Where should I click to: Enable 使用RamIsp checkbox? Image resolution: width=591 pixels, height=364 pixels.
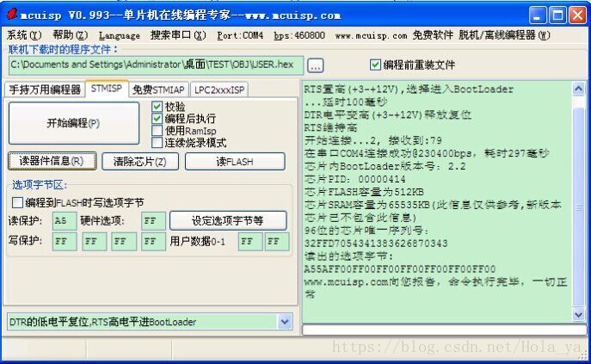coord(157,131)
